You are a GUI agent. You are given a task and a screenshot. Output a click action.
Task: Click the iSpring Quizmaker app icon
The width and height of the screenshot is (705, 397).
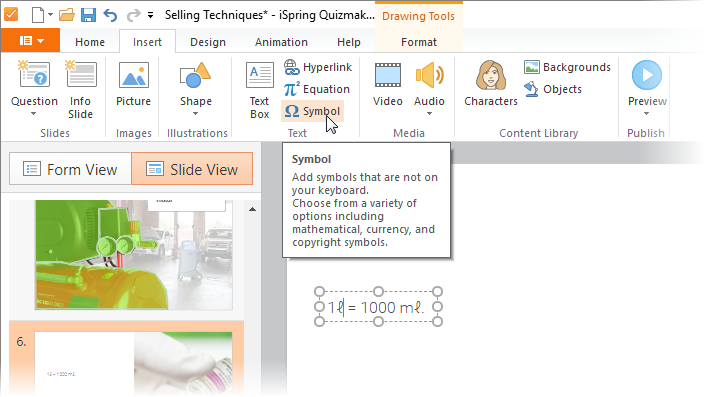(11, 14)
